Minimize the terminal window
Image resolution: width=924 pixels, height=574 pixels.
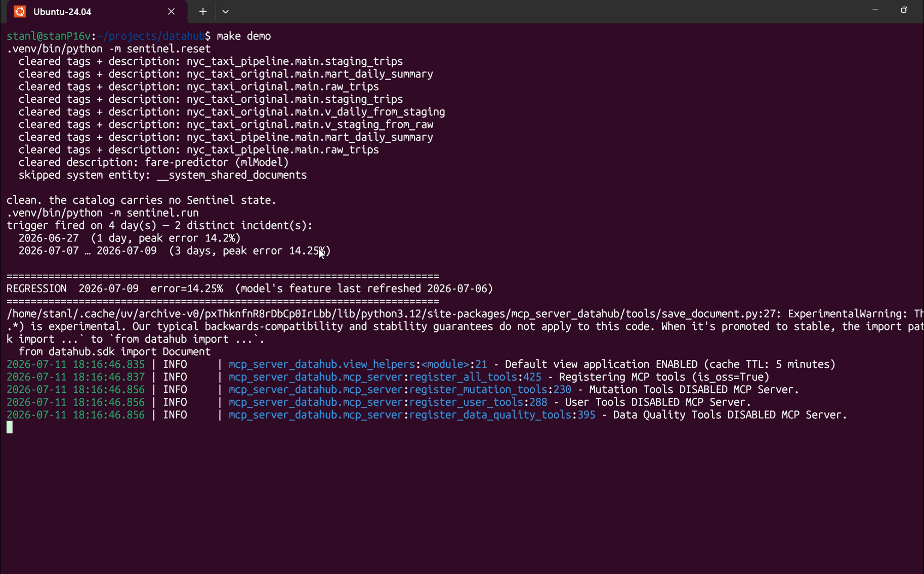875,10
